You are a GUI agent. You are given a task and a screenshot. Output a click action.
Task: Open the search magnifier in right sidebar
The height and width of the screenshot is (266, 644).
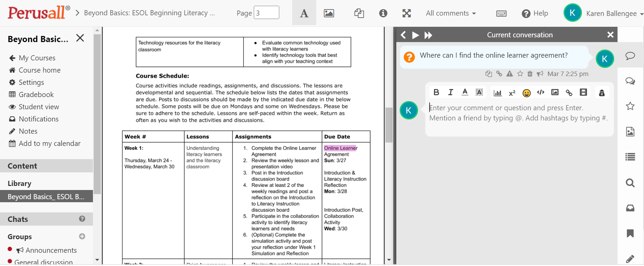coord(630,183)
